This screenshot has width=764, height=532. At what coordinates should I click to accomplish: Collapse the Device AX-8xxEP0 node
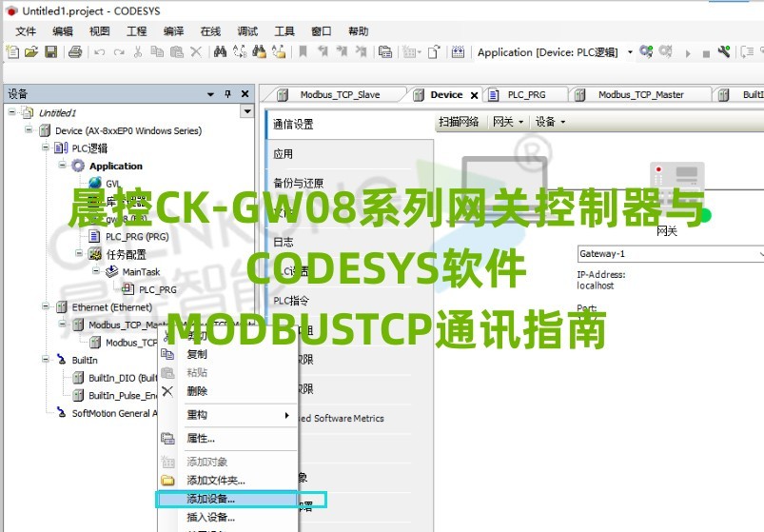click(29, 129)
